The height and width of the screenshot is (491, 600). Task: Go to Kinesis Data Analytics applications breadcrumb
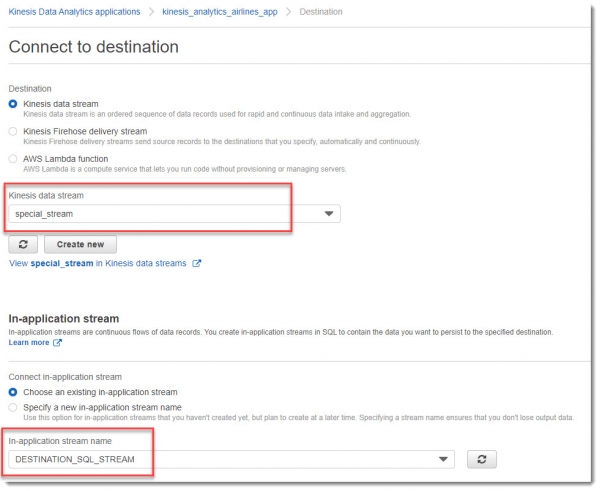(74, 11)
